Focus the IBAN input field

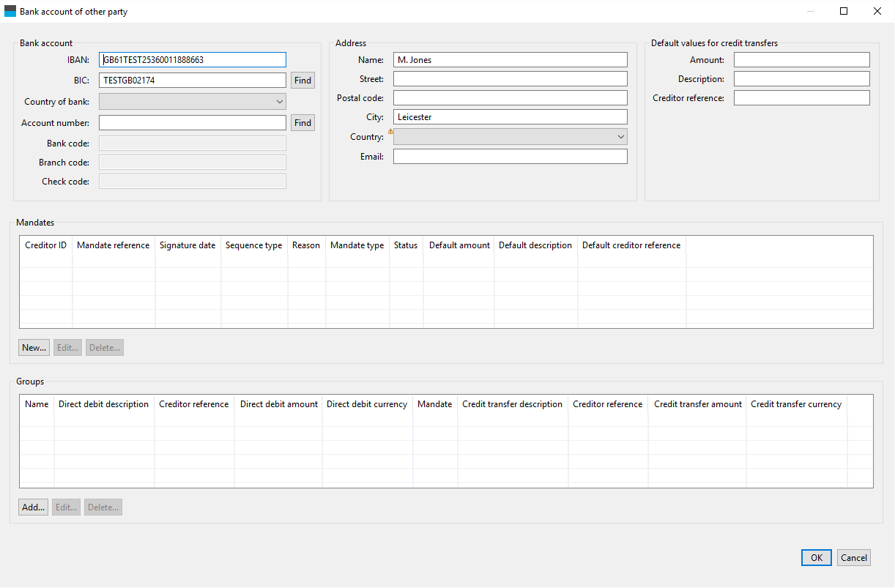[193, 60]
